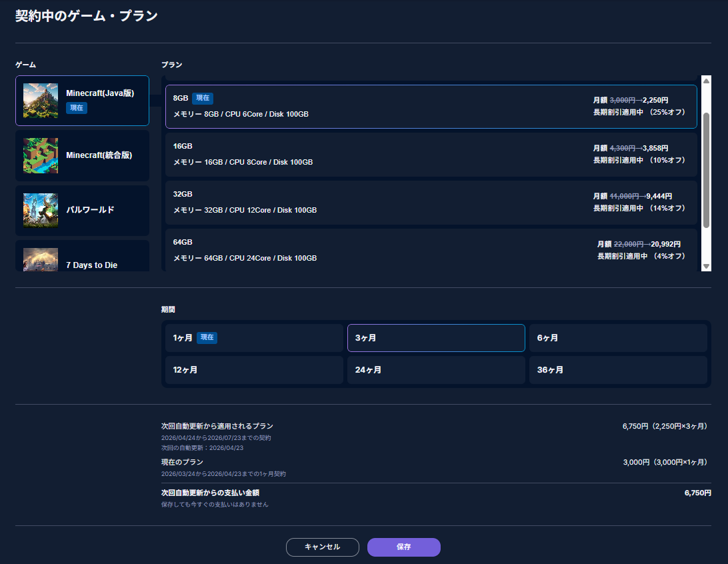Click 長期割引適用中（14%オフ）text
The height and width of the screenshot is (564, 728).
tap(639, 209)
